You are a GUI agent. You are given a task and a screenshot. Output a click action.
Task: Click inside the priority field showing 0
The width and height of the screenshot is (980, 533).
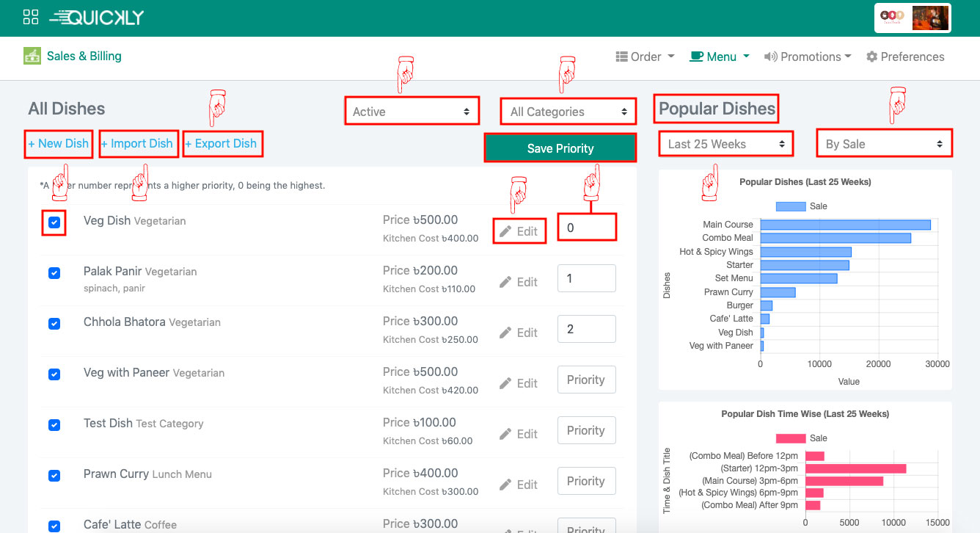tap(587, 227)
